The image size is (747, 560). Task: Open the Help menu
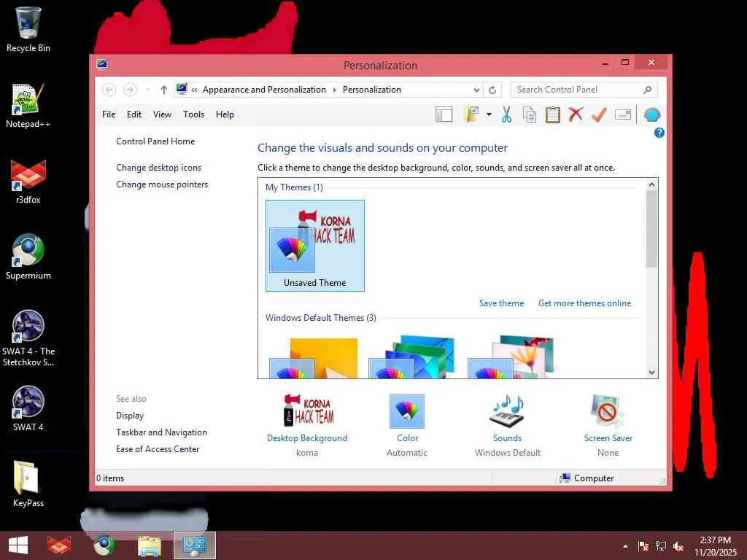pos(225,114)
